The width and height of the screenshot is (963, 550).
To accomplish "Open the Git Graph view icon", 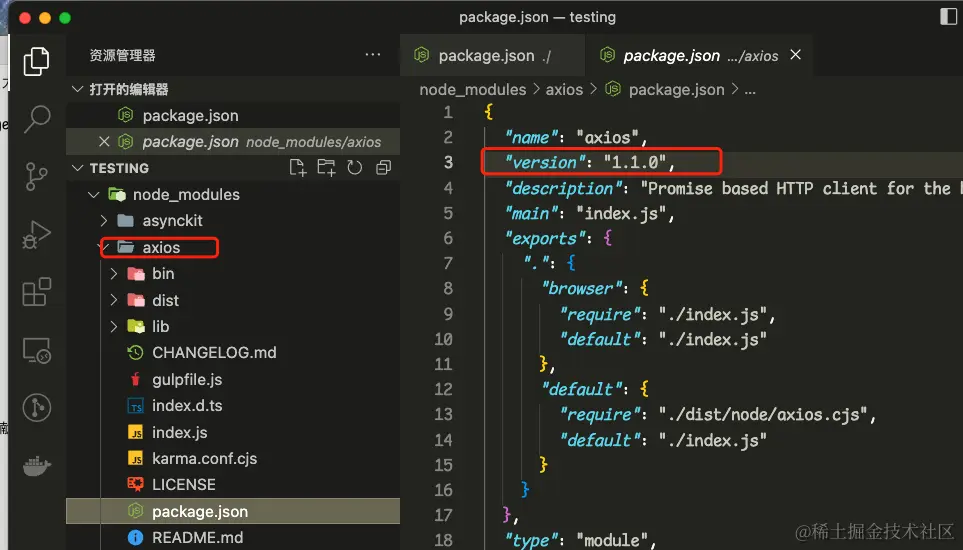I will [x=36, y=407].
